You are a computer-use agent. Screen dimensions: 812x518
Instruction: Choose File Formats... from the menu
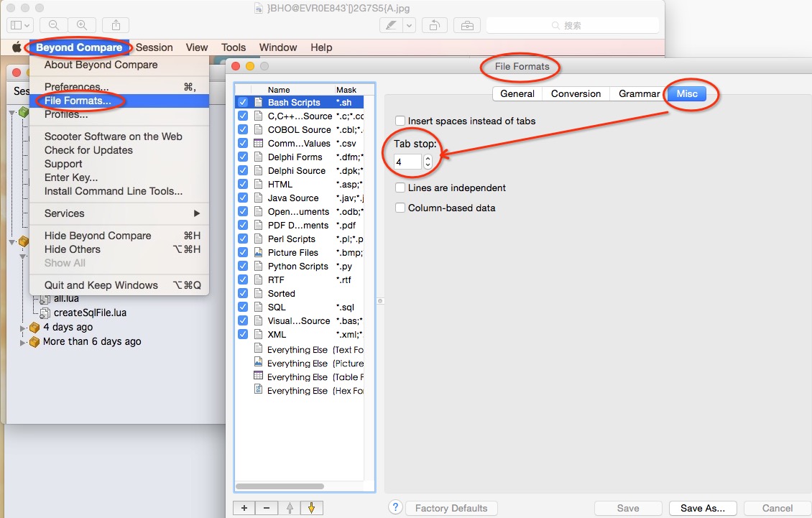(119, 101)
